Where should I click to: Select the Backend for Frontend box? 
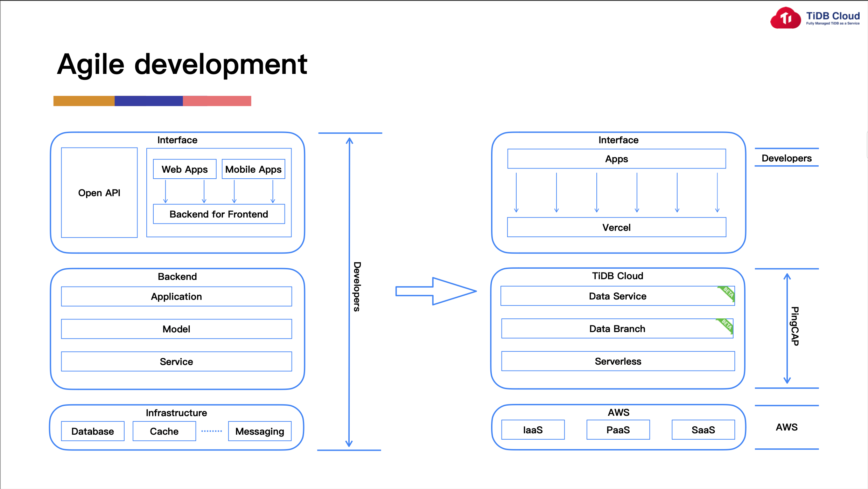(x=219, y=214)
